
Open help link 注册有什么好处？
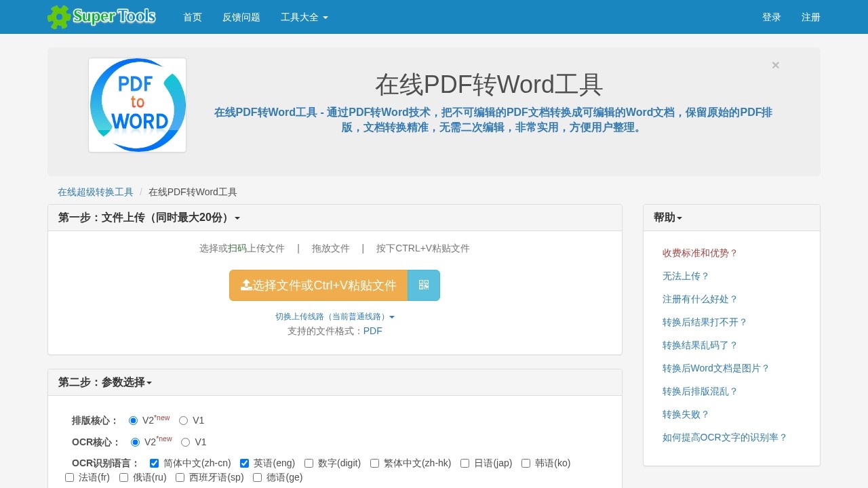[700, 299]
